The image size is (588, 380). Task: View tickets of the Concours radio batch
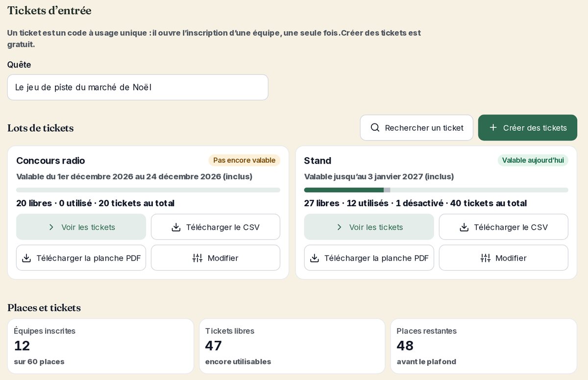pos(81,227)
